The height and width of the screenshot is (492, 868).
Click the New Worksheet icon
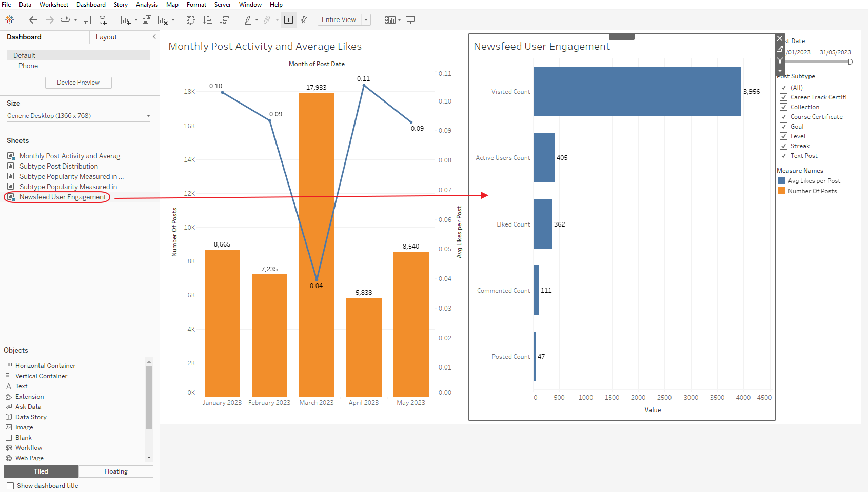click(126, 20)
